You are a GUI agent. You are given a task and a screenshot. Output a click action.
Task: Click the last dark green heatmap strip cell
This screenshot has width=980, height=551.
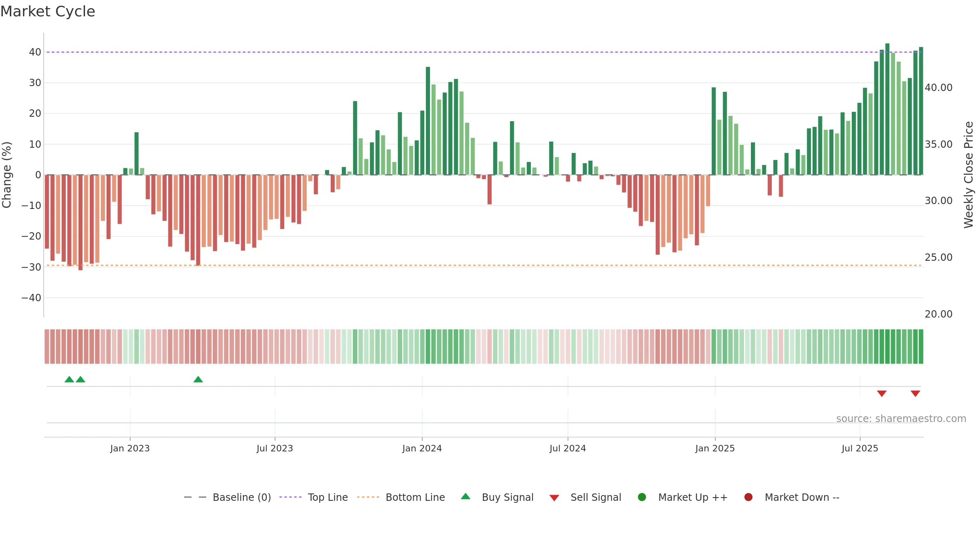pyautogui.click(x=921, y=347)
